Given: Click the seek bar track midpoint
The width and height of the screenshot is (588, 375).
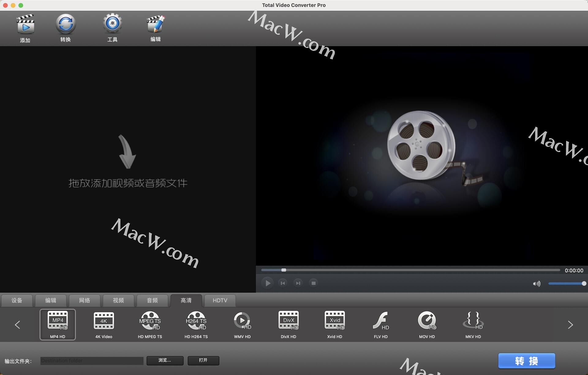Looking at the screenshot, I should tap(410, 270).
